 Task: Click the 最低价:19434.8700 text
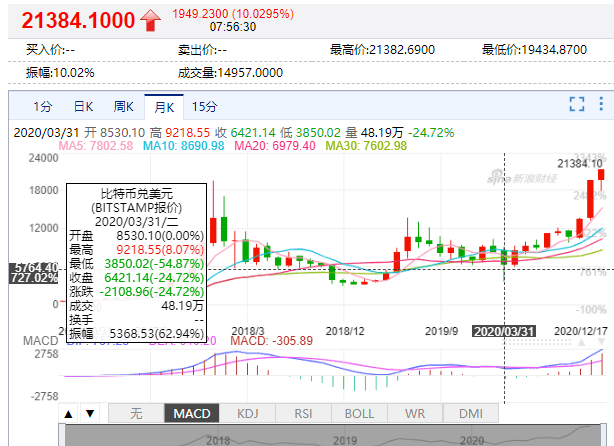534,50
